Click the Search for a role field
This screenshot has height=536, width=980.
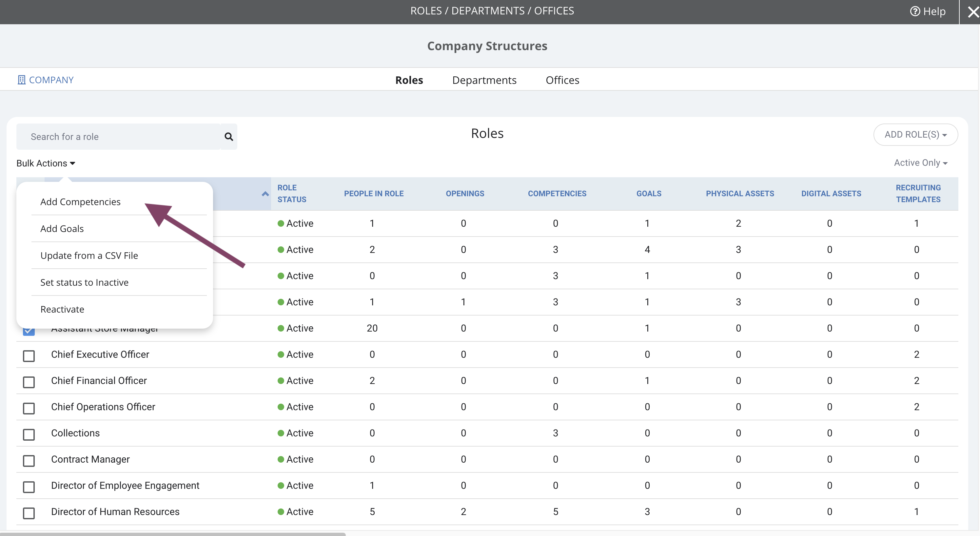point(118,137)
